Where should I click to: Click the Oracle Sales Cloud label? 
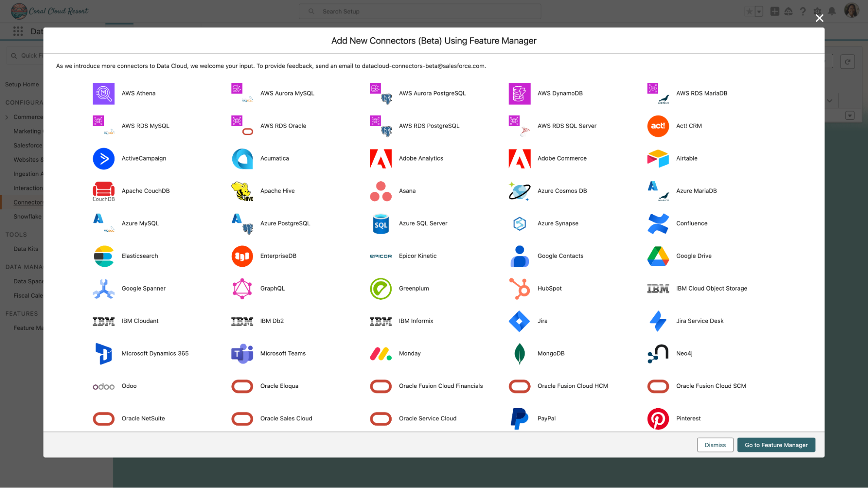286,419
